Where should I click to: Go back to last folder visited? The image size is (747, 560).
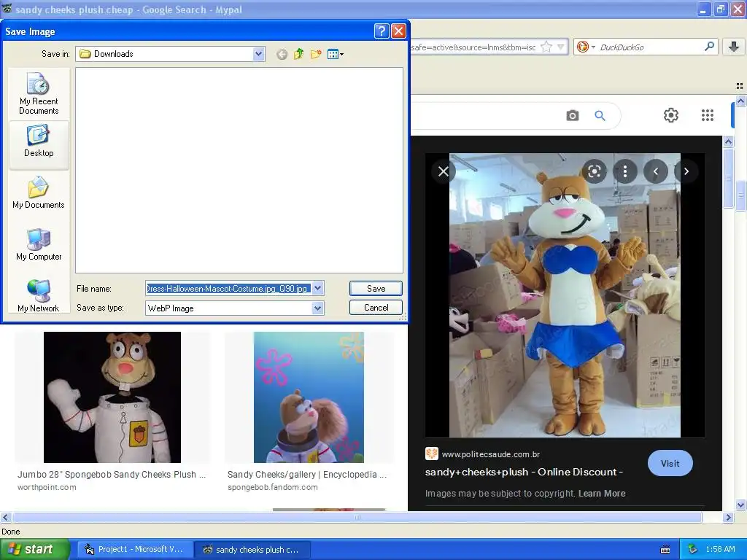point(282,54)
